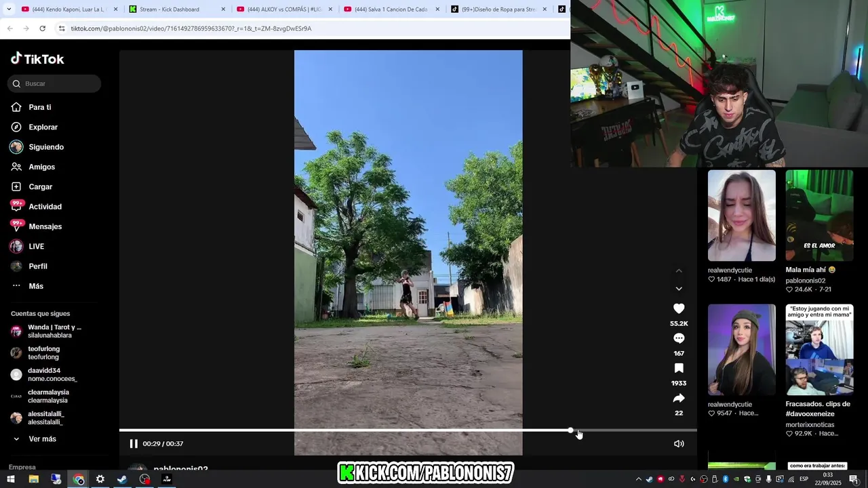Image resolution: width=868 pixels, height=488 pixels.
Task: Open ESP language selector in tray
Action: [x=804, y=479]
